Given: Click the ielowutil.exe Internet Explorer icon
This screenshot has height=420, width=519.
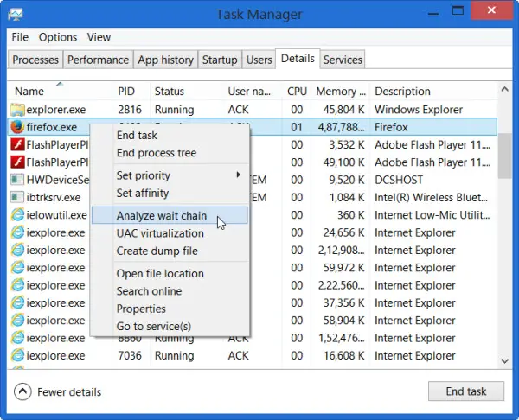Looking at the screenshot, I should pos(17,215).
